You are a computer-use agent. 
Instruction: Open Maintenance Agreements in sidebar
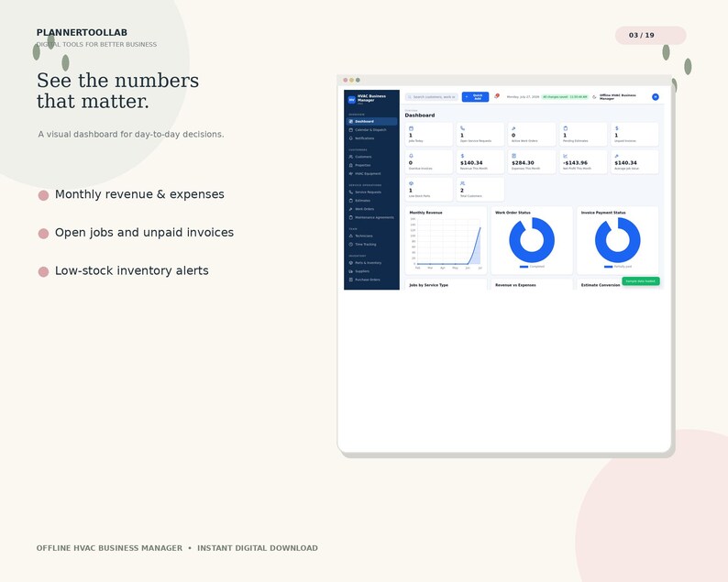(x=371, y=217)
